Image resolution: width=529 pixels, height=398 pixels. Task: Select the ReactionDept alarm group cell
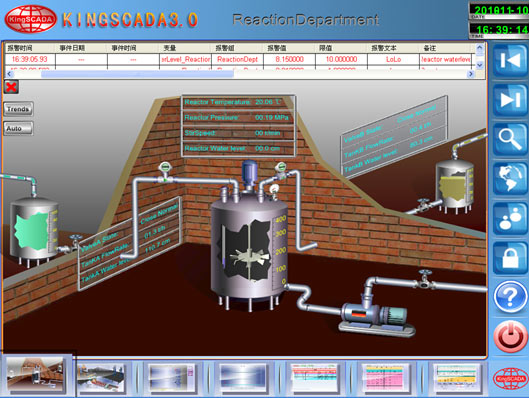pyautogui.click(x=237, y=59)
